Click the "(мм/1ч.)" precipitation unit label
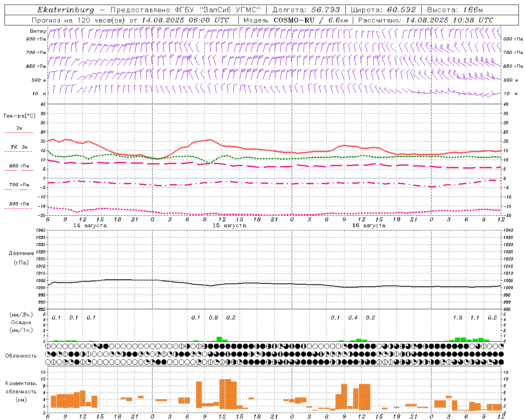The image size is (525, 420). click(x=21, y=331)
